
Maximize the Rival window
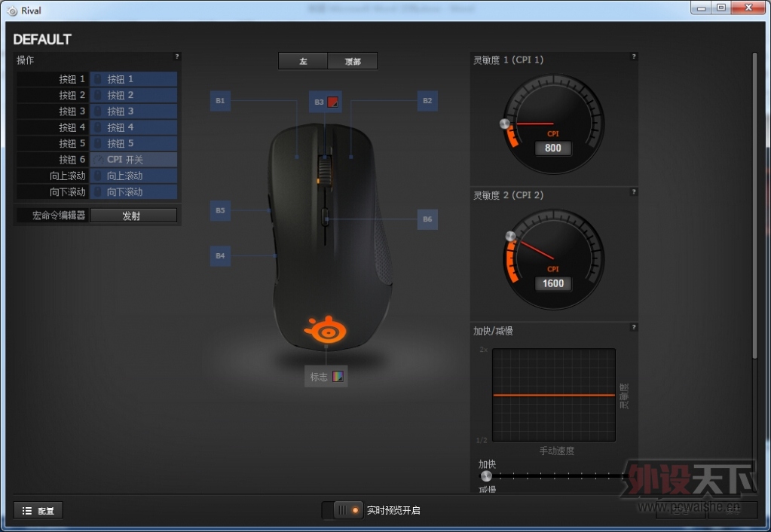coord(721,8)
